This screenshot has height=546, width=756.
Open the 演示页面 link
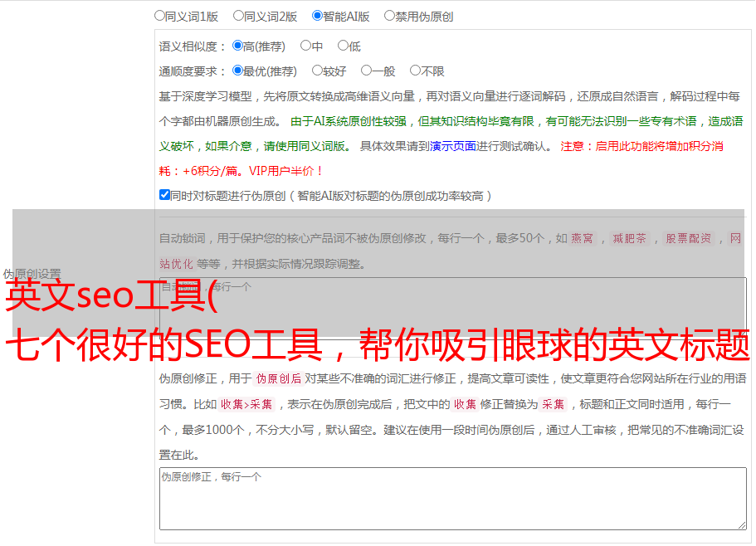tap(453, 146)
